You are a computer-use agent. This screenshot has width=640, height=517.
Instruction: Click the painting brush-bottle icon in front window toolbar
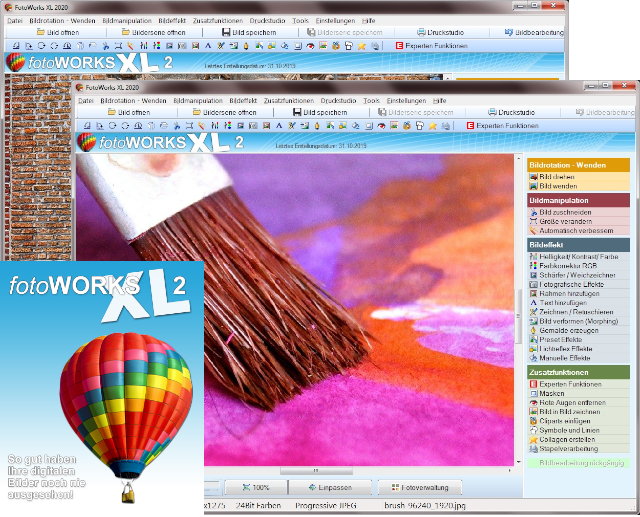point(317,126)
